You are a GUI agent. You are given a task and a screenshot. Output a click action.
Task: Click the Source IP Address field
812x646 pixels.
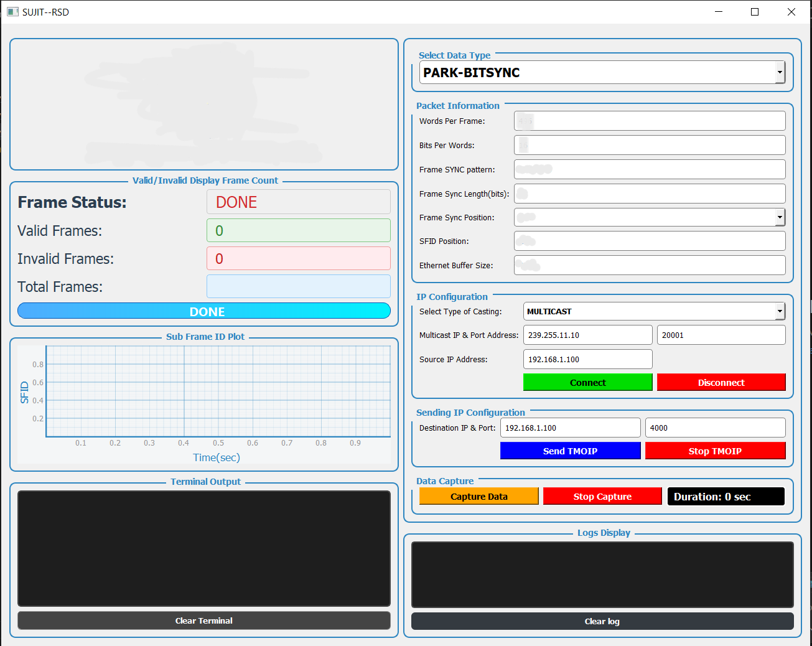point(587,359)
